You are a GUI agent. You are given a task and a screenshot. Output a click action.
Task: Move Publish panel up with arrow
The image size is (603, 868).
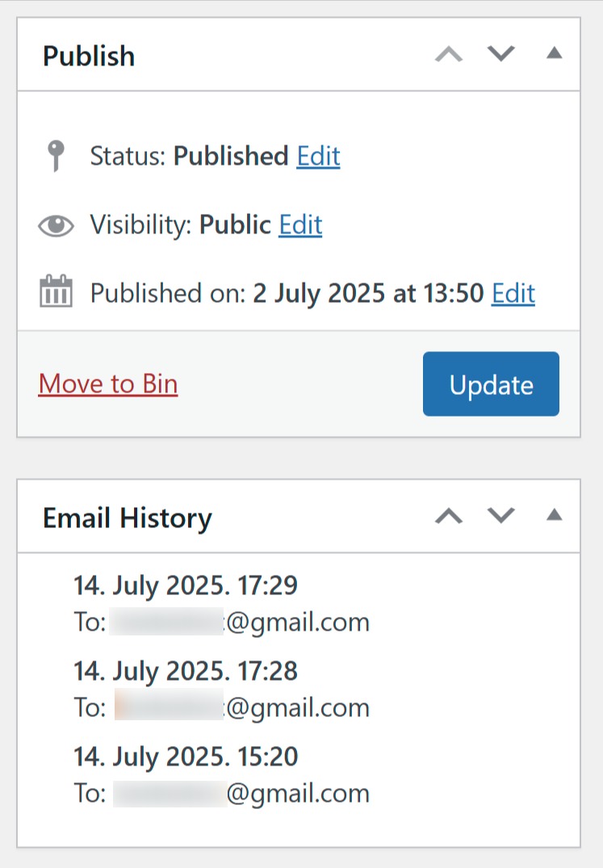point(449,54)
